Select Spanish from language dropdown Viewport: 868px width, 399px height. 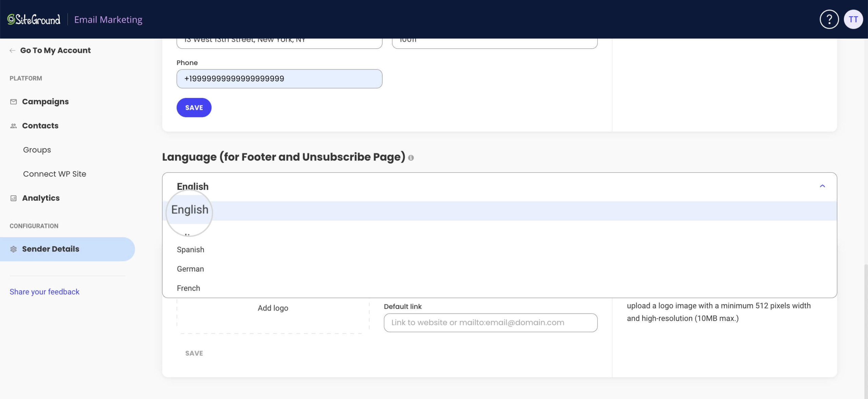[191, 249]
